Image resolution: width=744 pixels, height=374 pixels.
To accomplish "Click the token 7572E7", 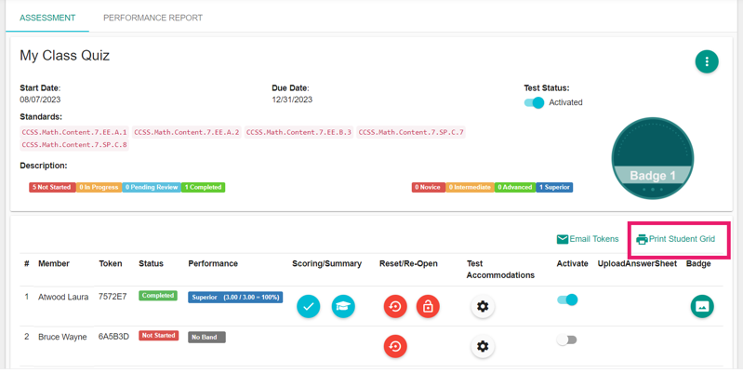I will click(x=112, y=297).
